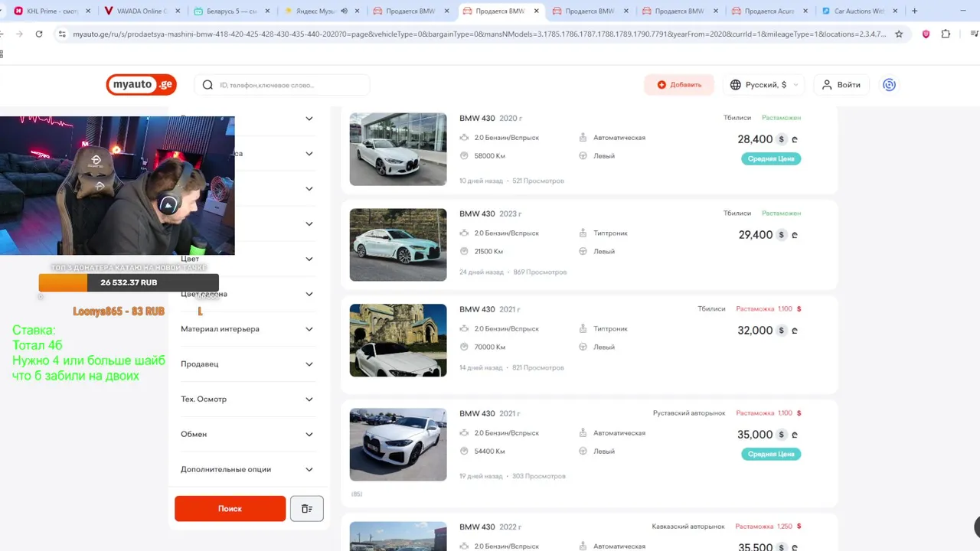The width and height of the screenshot is (980, 551).
Task: Switch 35,000 listing price to lari
Action: (795, 435)
